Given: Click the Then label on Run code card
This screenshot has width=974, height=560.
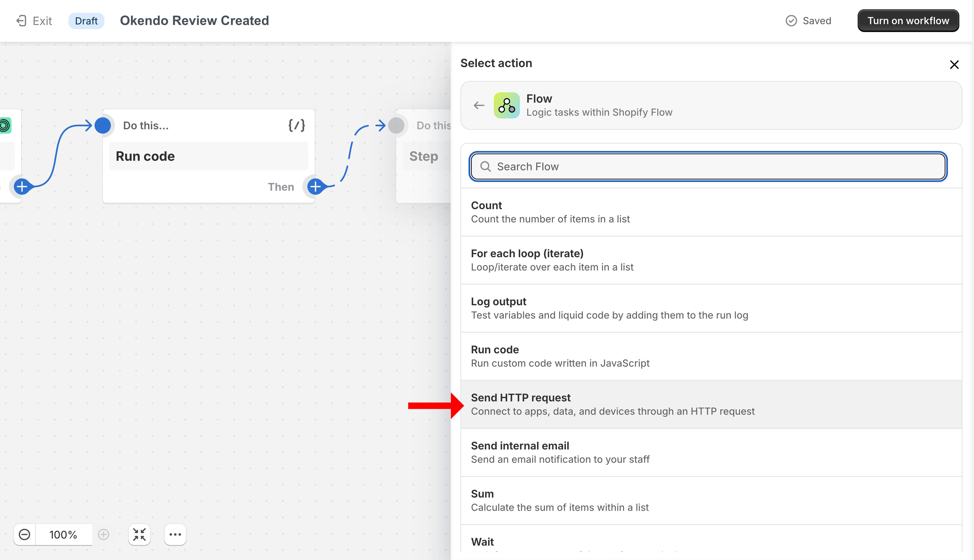Looking at the screenshot, I should (x=281, y=187).
